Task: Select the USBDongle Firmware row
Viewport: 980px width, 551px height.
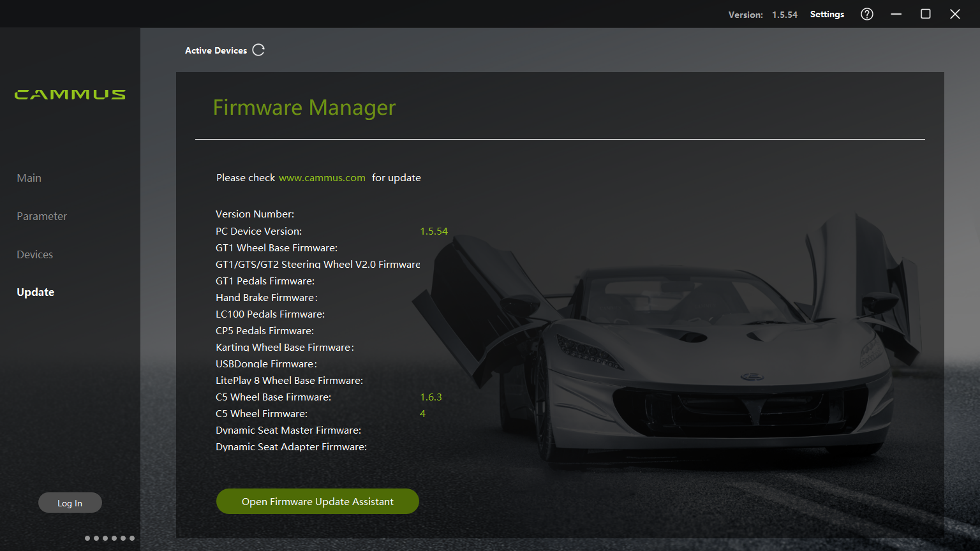Action: pyautogui.click(x=266, y=364)
